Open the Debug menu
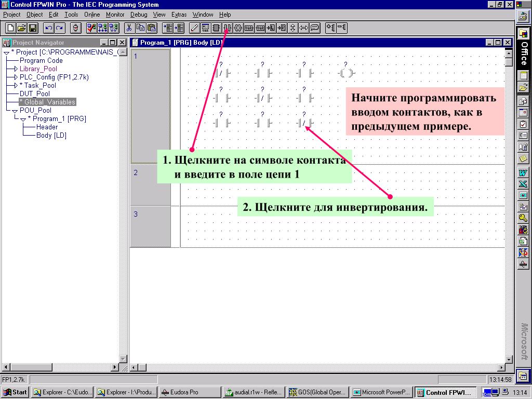Viewport: 532px width, 399px height. click(139, 15)
